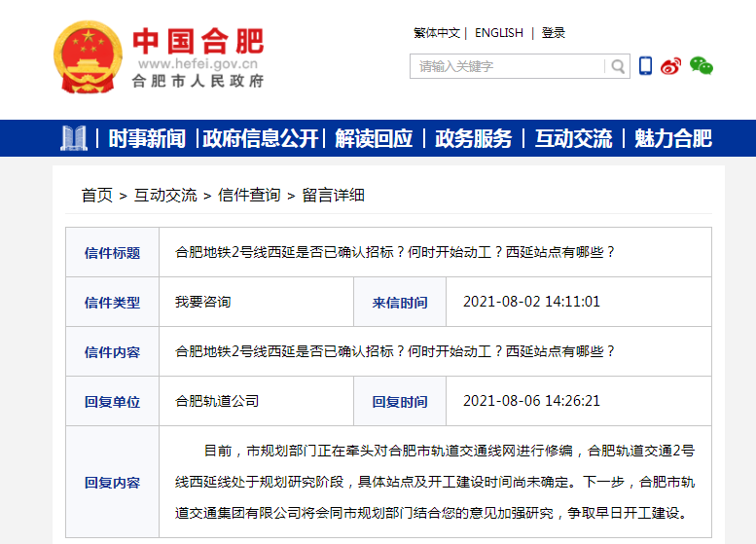Image resolution: width=756 pixels, height=544 pixels.
Task: Click the 回复时间 label cell
Action: [x=400, y=401]
